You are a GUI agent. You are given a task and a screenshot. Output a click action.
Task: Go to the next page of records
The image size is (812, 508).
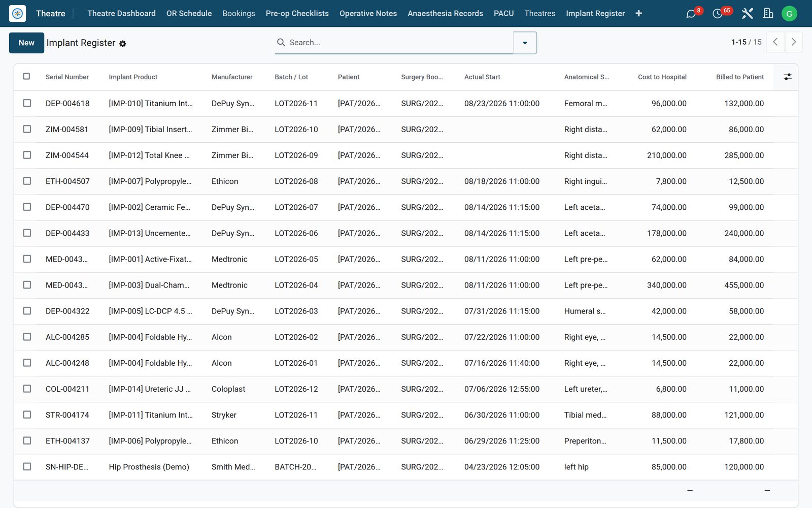(794, 42)
